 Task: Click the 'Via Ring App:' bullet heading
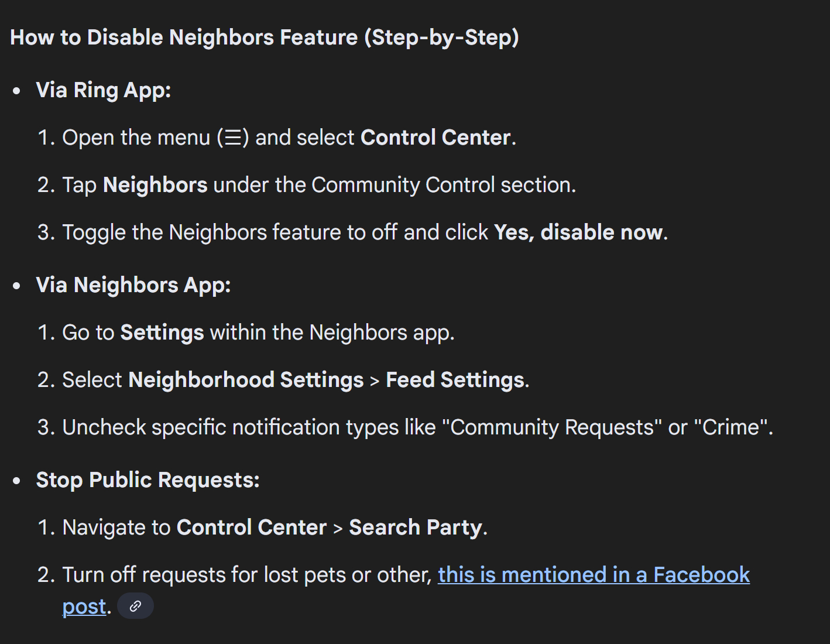pos(103,90)
